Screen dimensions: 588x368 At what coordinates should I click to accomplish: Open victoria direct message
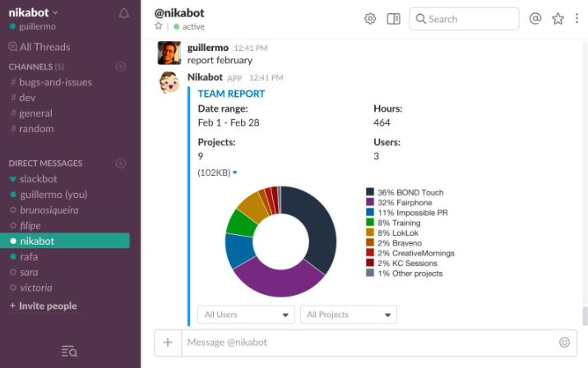pyautogui.click(x=30, y=287)
